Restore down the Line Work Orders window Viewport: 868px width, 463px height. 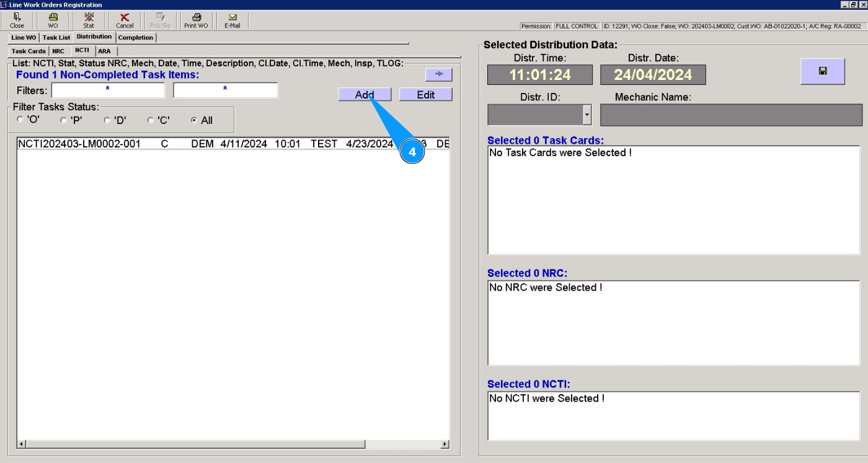click(853, 4)
